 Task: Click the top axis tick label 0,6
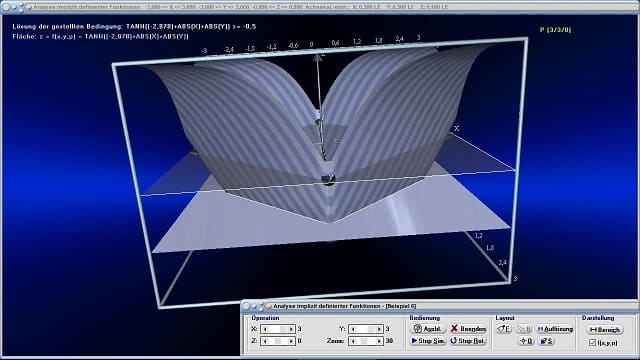pos(336,43)
